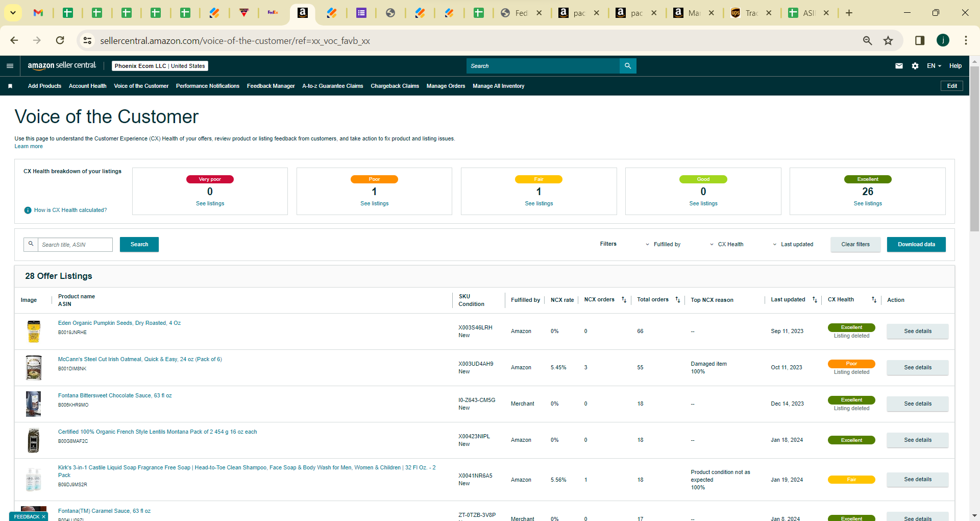Click the Edit favorites button
Image resolution: width=980 pixels, height=521 pixels.
[952, 86]
